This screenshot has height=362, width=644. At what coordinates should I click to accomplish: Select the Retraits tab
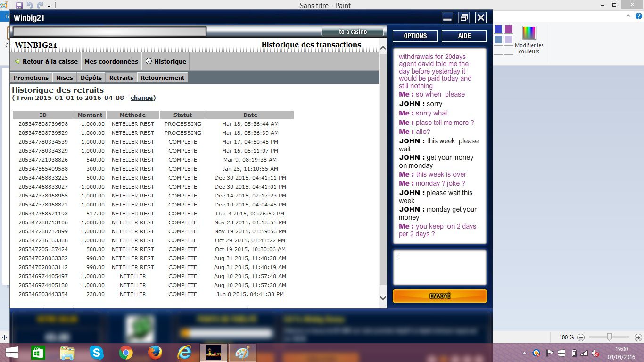[x=121, y=78]
